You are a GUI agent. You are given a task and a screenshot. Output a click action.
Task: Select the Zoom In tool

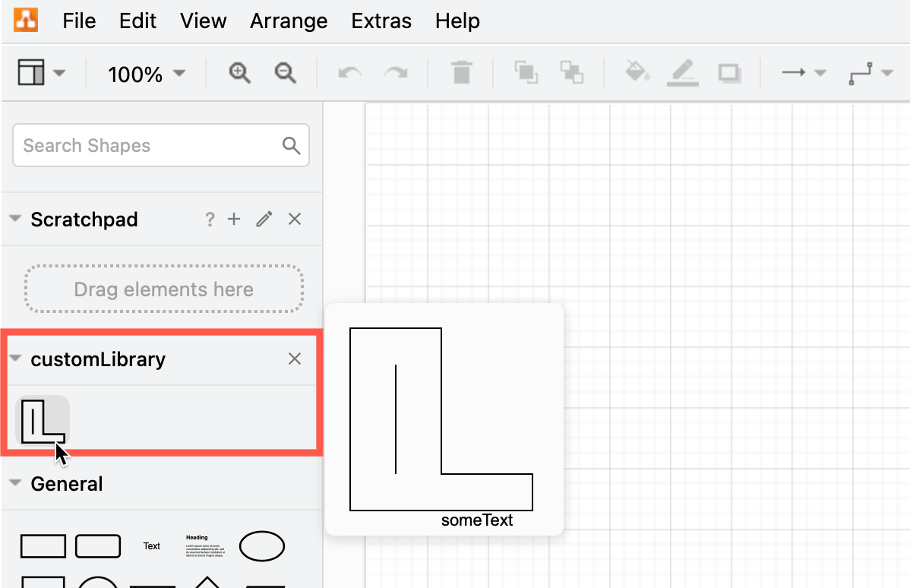coord(239,73)
